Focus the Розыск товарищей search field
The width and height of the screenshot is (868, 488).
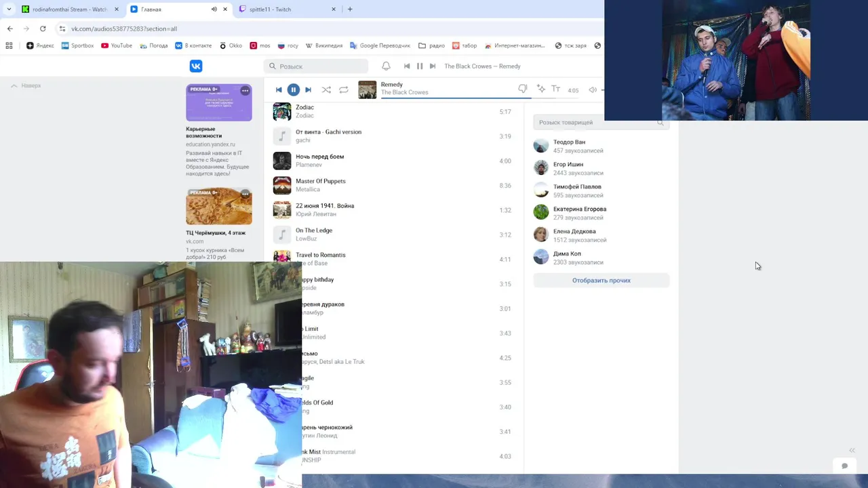click(x=601, y=123)
